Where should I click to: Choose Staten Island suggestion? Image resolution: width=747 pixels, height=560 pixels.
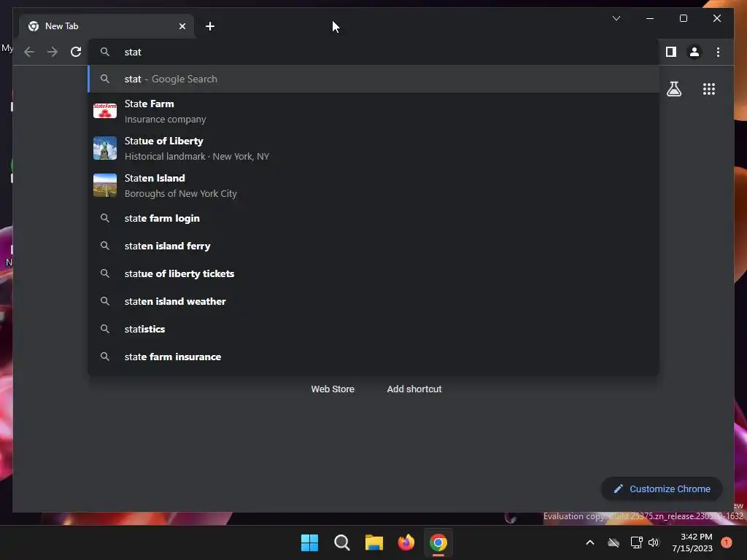click(x=374, y=185)
